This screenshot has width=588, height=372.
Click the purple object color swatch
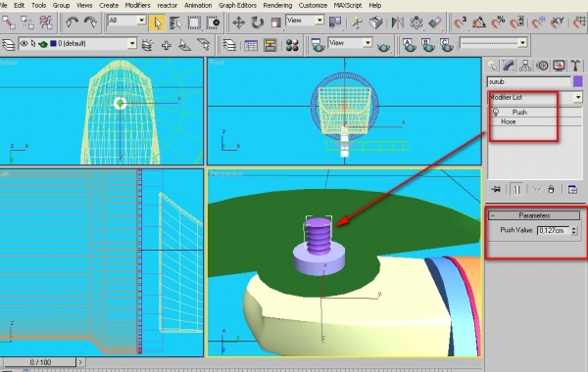click(x=578, y=81)
